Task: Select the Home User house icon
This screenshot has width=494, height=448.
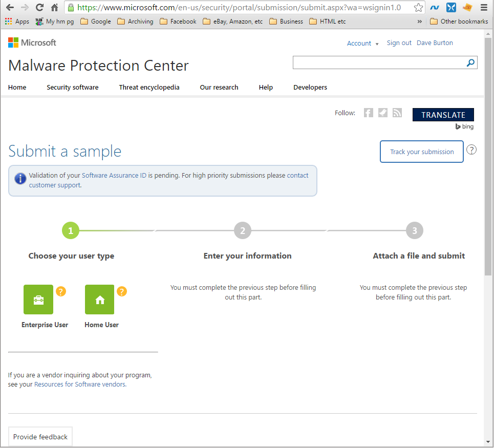Action: [99, 299]
